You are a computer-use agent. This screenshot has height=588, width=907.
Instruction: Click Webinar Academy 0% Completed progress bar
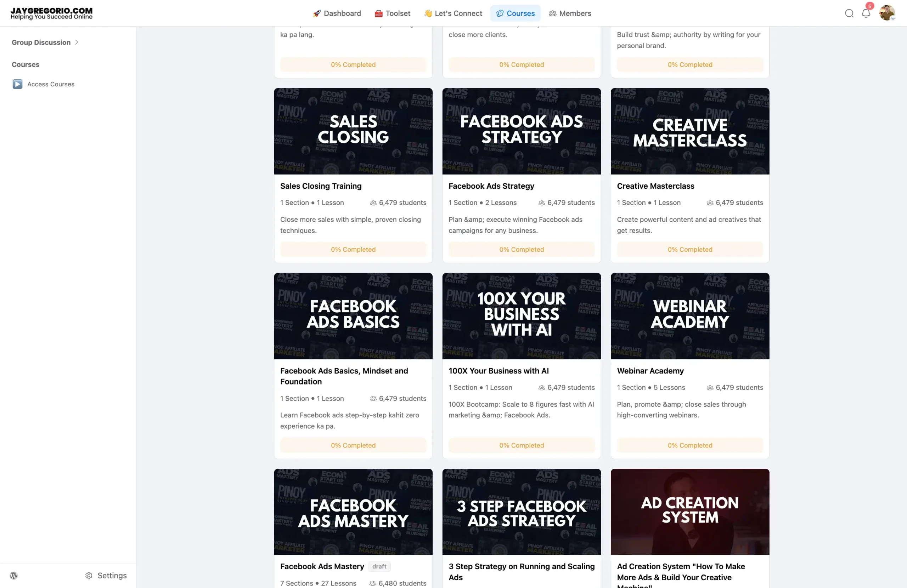(x=690, y=445)
